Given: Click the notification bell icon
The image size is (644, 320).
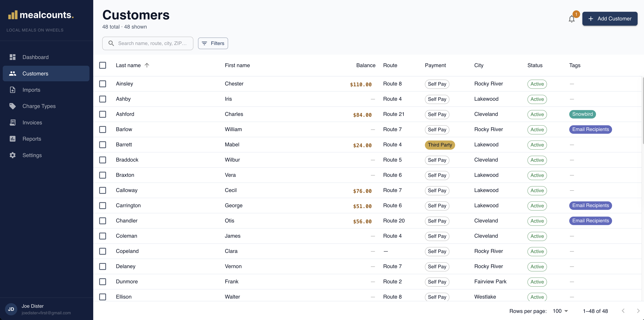Looking at the screenshot, I should tap(571, 19).
